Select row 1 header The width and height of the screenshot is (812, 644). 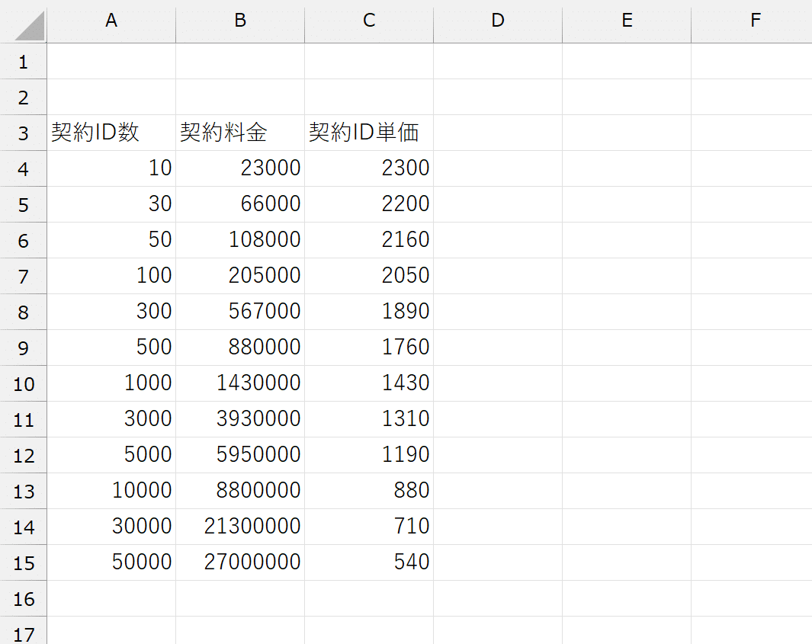[24, 62]
